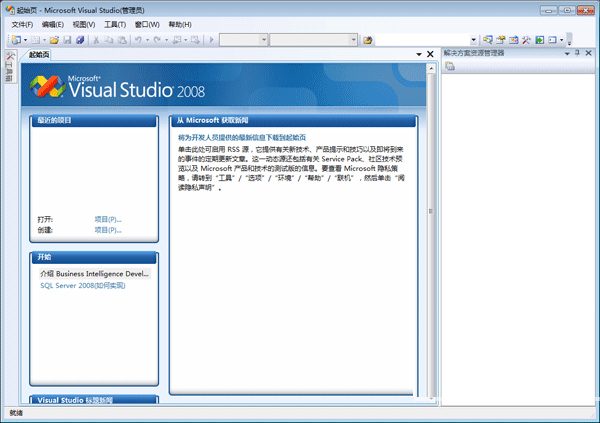The width and height of the screenshot is (600, 423).
Task: Click the Save floppy disk icon
Action: click(x=67, y=39)
